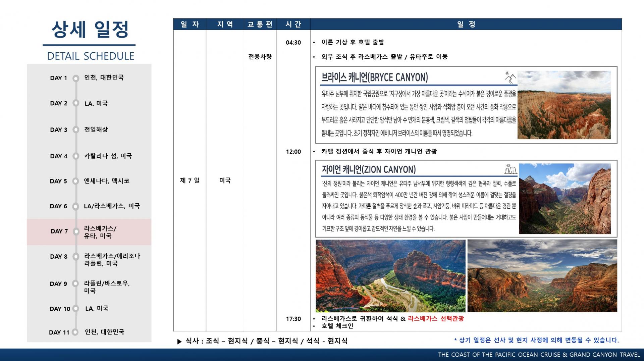Click the 라스베가스/유타, 미국 entry
The image size is (644, 361).
(x=100, y=232)
